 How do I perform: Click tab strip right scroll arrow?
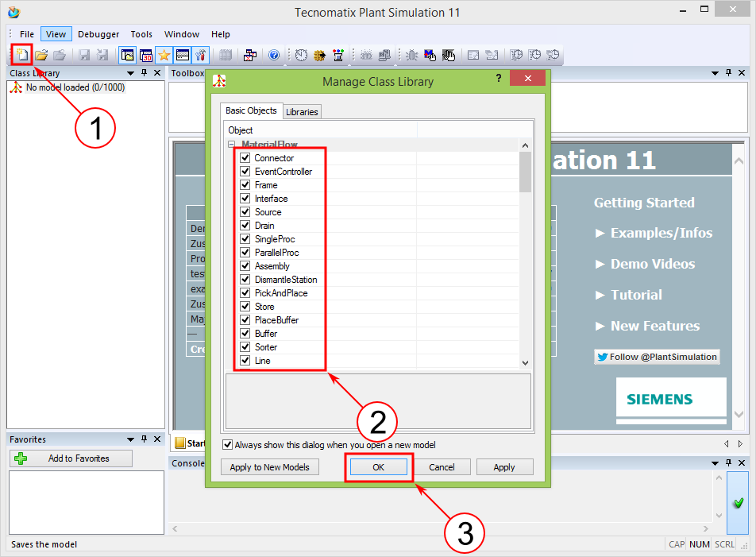pyautogui.click(x=741, y=443)
